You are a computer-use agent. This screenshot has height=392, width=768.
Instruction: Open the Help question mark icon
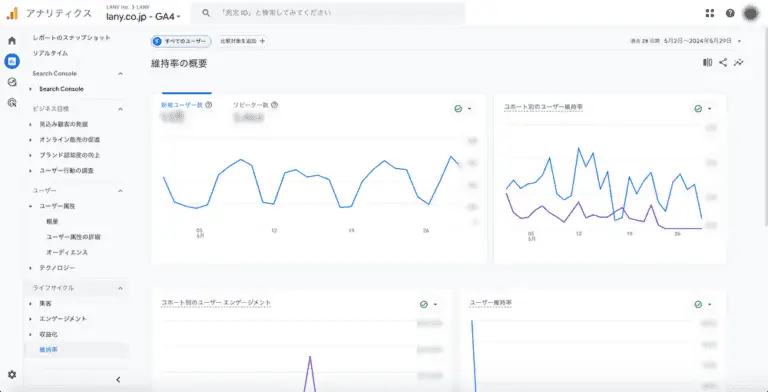(730, 13)
